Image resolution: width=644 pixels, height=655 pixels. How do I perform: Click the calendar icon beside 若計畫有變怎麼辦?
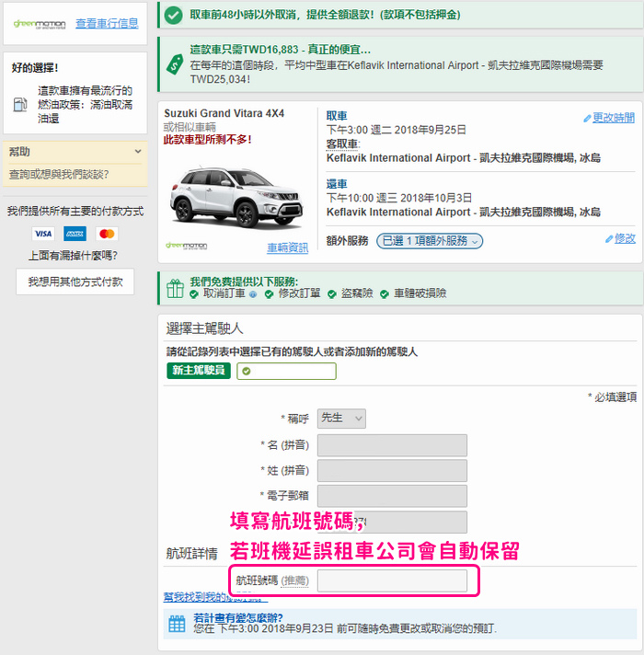177,624
